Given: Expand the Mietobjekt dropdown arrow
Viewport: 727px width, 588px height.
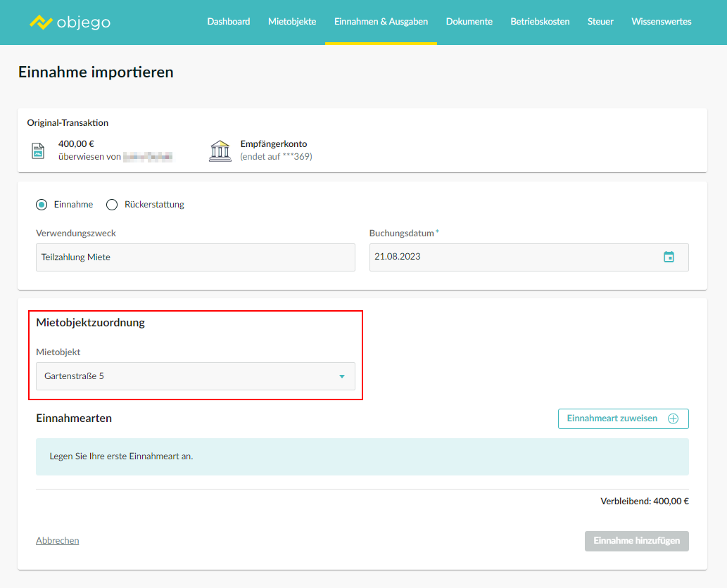Looking at the screenshot, I should pos(342,376).
